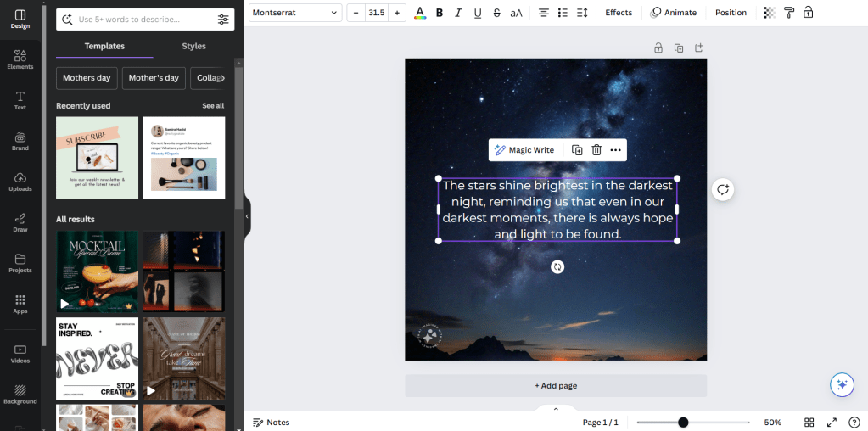Image resolution: width=868 pixels, height=431 pixels.
Task: Click the copy style paint roller icon
Action: [789, 13]
